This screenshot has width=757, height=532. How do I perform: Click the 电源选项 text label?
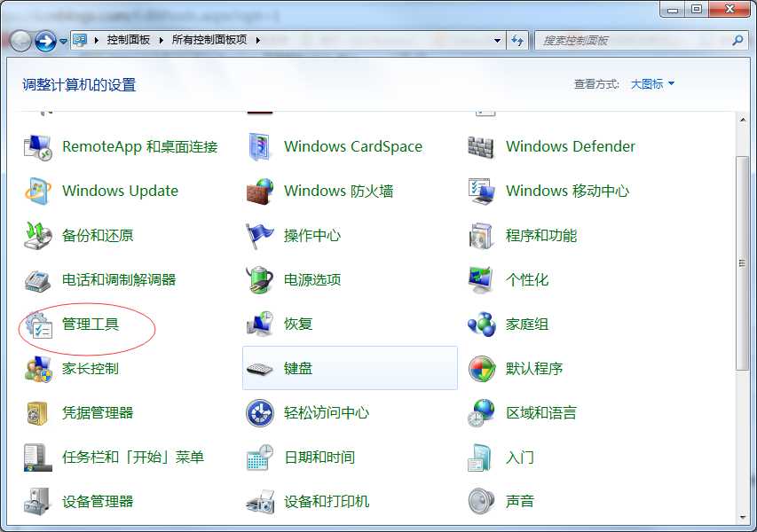pyautogui.click(x=312, y=280)
